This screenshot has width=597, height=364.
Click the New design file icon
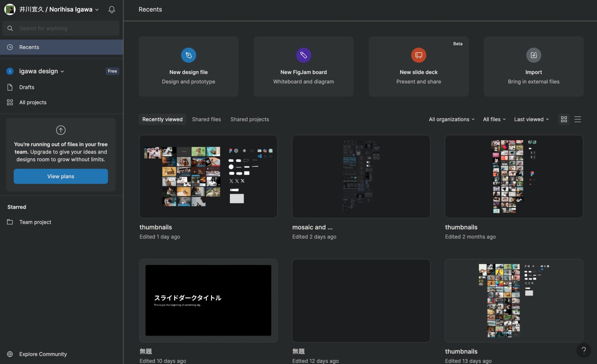pyautogui.click(x=188, y=55)
